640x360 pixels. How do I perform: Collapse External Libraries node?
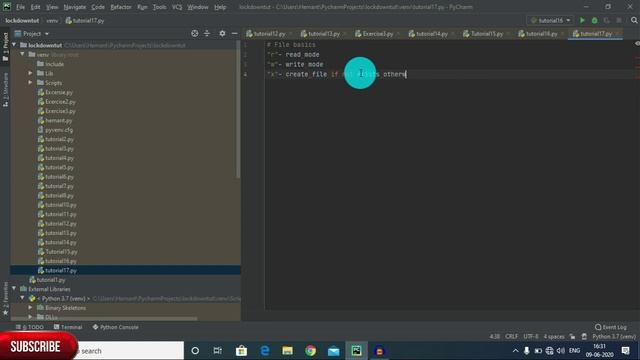tap(14, 289)
